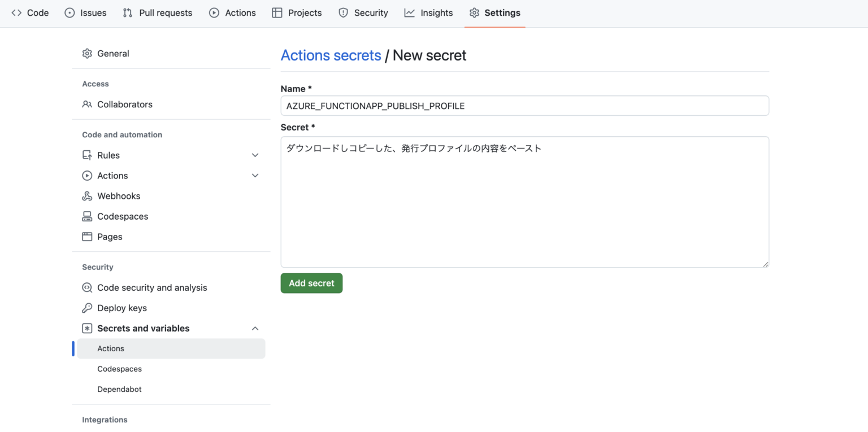Screen dimensions: 868x432
Task: Open Deploy keys via its key icon
Action: point(88,308)
